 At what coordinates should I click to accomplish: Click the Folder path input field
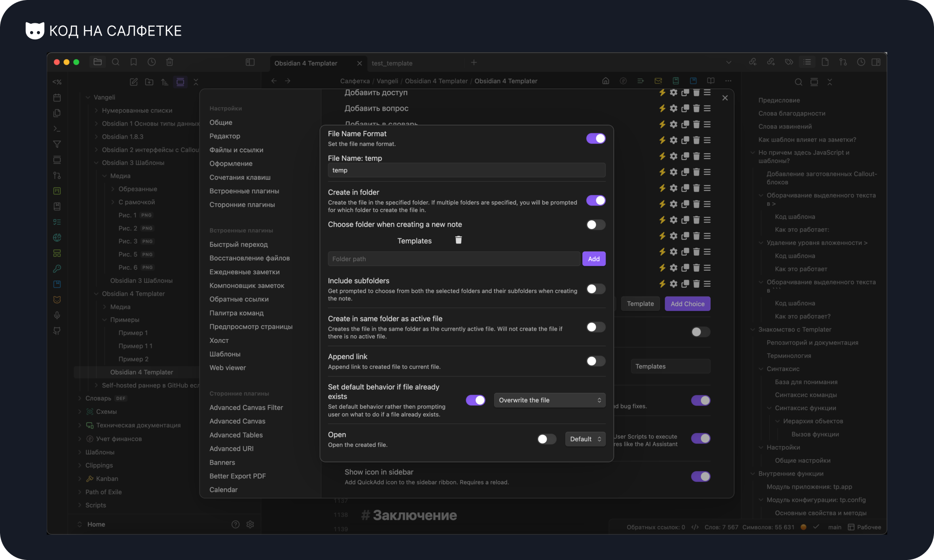[x=454, y=259]
